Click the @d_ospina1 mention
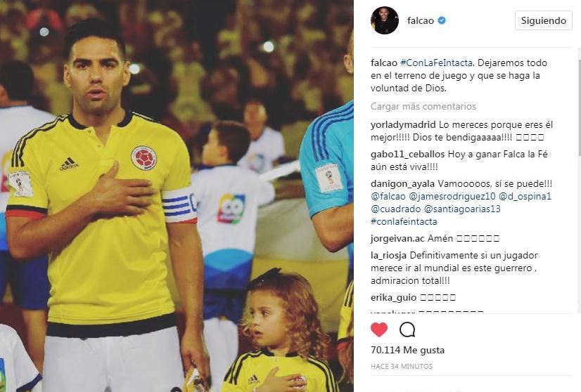Image resolution: width=581 pixels, height=392 pixels. click(x=525, y=196)
